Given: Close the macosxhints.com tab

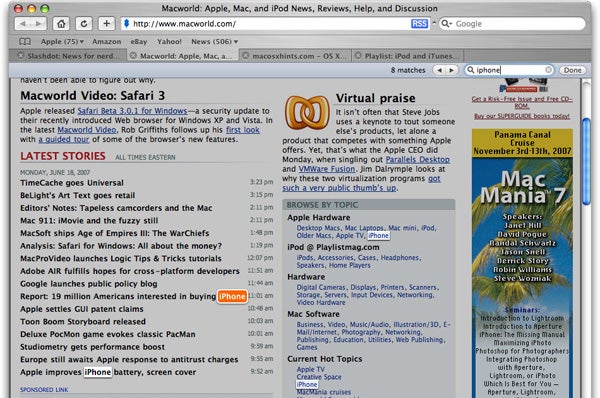Looking at the screenshot, I should pyautogui.click(x=245, y=56).
